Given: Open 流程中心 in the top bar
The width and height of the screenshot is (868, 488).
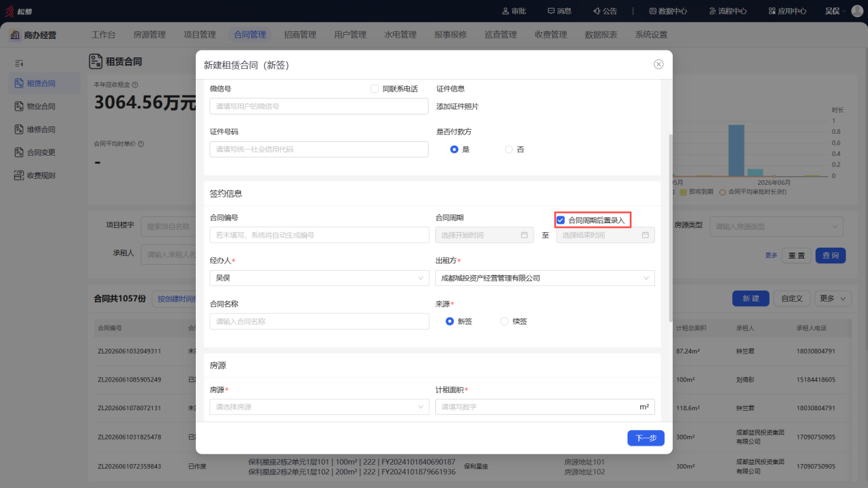Looking at the screenshot, I should point(727,11).
